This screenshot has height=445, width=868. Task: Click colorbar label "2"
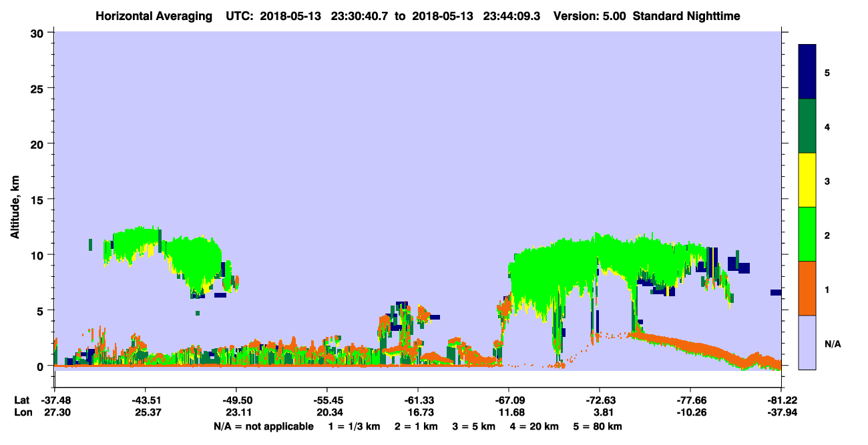pyautogui.click(x=827, y=234)
